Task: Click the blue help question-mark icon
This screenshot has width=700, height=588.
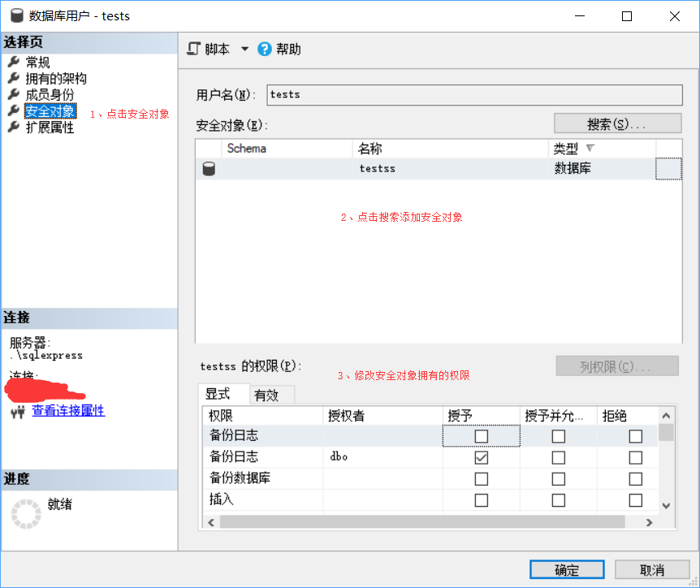Action: pos(264,49)
